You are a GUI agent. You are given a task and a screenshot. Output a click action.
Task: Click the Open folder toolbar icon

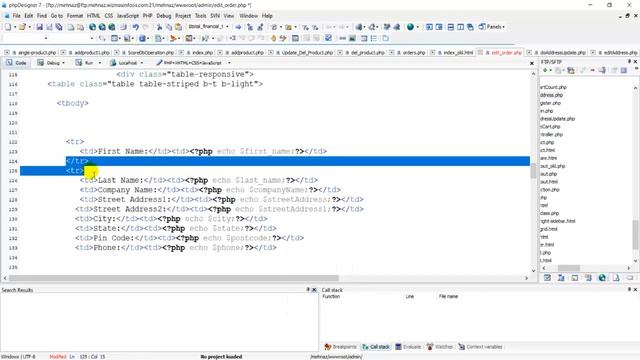coord(22,27)
